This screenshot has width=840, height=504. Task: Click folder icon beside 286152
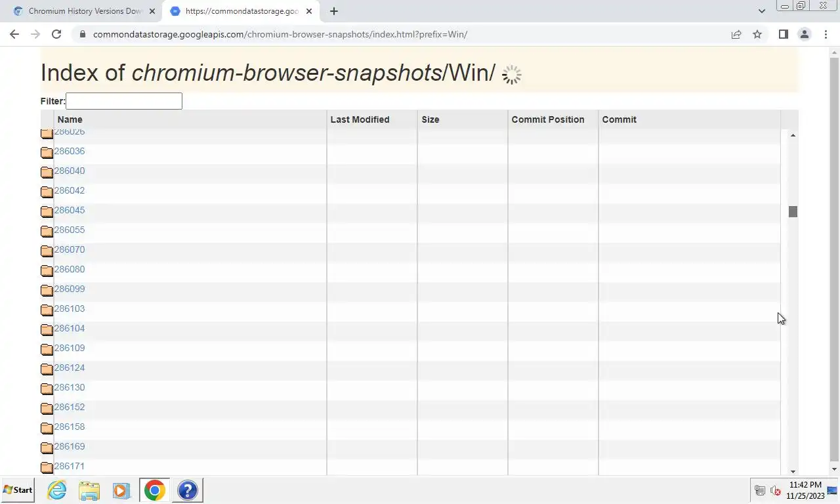(x=47, y=409)
